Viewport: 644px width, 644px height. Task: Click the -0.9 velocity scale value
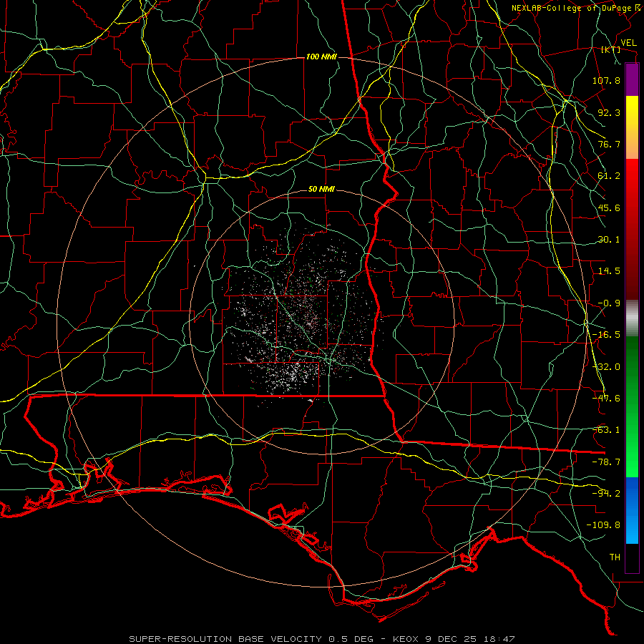tap(609, 303)
